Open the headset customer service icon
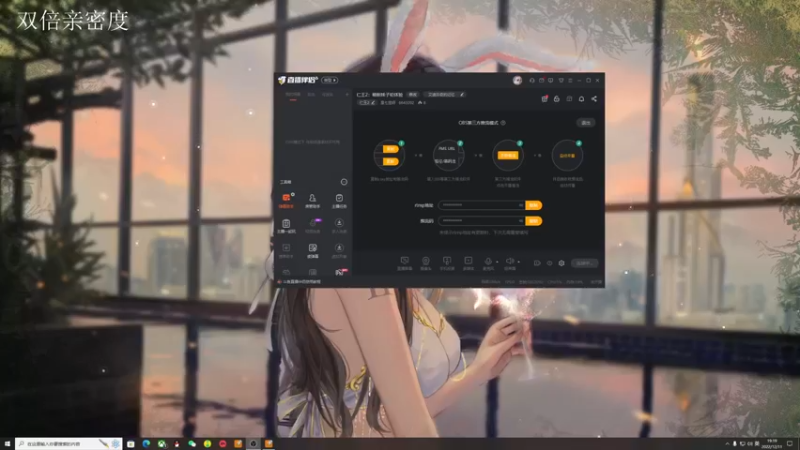The width and height of the screenshot is (800, 450). pyautogui.click(x=532, y=81)
